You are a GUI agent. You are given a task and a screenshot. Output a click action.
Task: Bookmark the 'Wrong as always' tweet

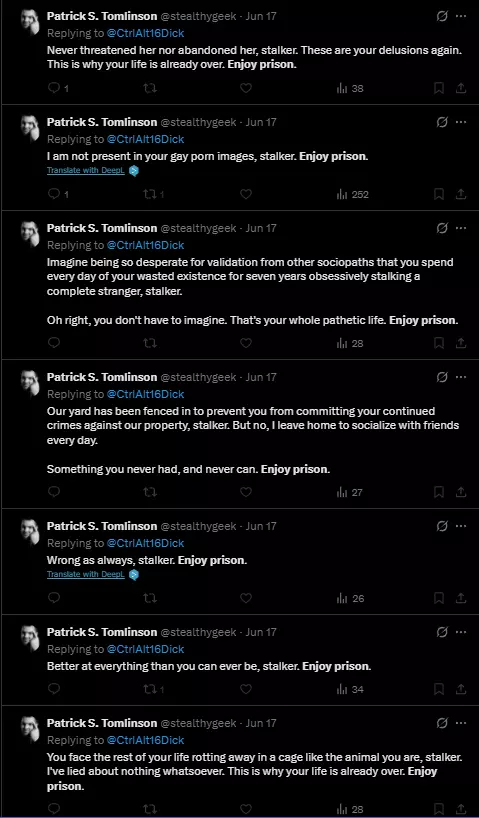[x=439, y=598]
